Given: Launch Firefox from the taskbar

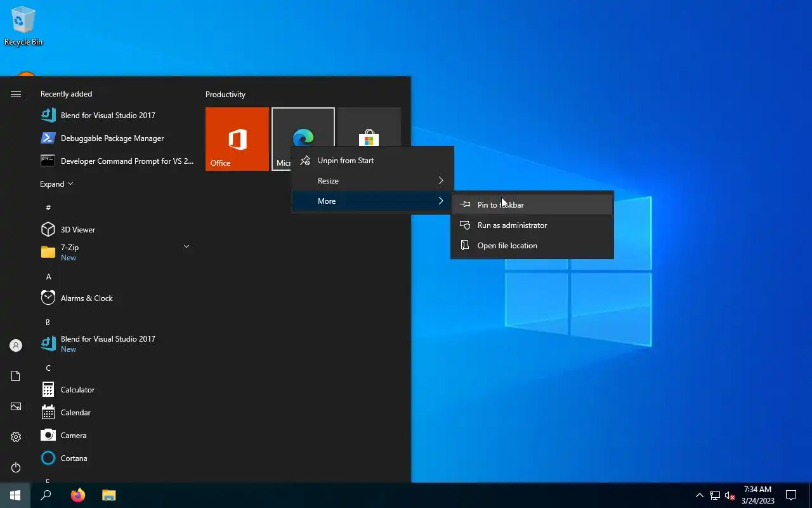Looking at the screenshot, I should pyautogui.click(x=77, y=495).
